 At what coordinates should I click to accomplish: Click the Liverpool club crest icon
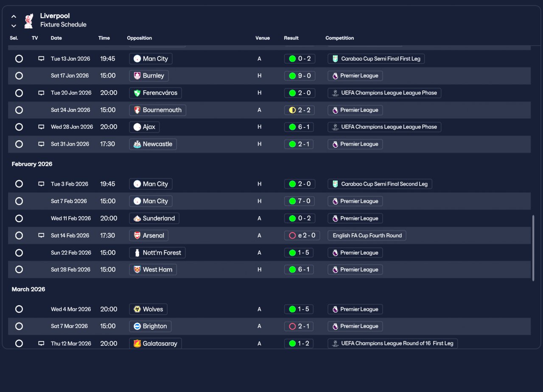[x=29, y=21]
